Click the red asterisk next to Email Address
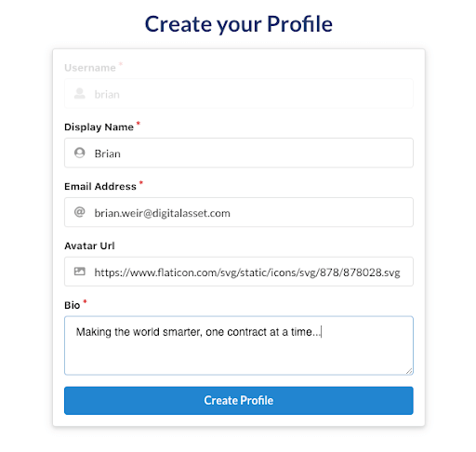The width and height of the screenshot is (476, 452). click(x=141, y=182)
